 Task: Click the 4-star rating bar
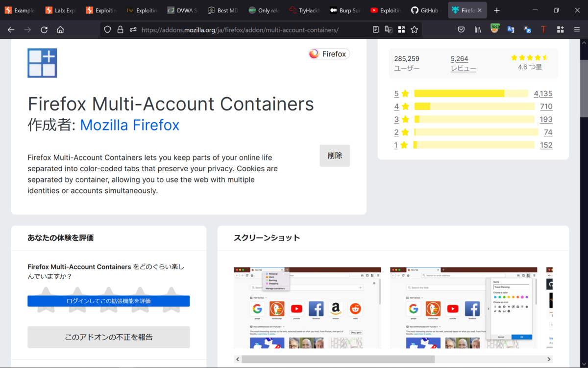coord(474,106)
